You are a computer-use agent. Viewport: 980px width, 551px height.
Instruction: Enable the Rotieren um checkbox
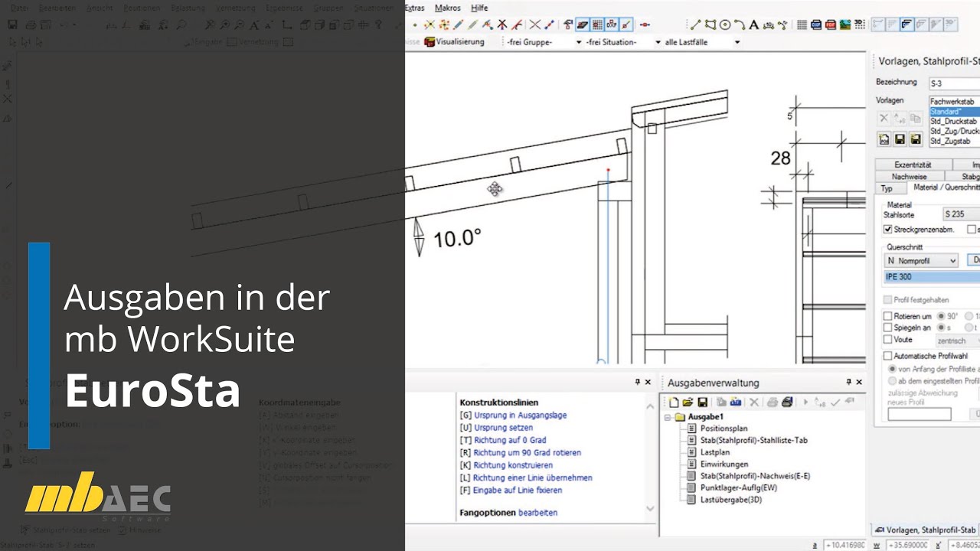(888, 316)
